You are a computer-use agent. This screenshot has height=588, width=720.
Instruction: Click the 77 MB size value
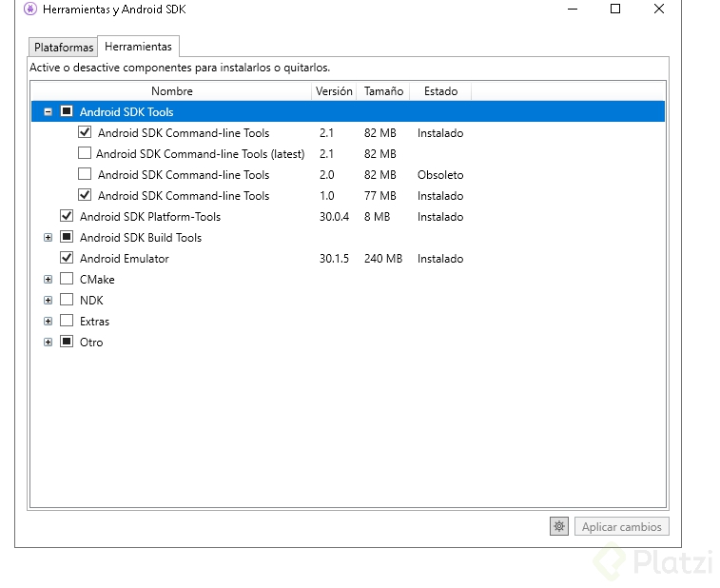click(x=379, y=196)
